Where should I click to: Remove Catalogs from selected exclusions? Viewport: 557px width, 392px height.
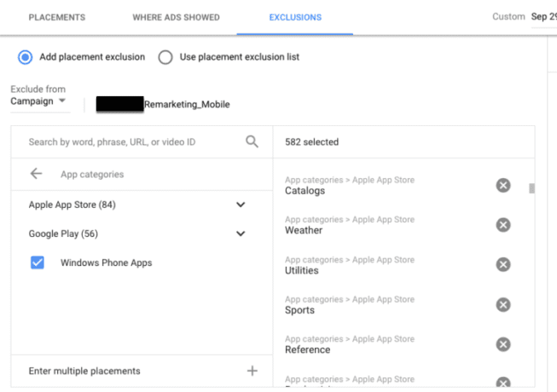click(x=503, y=185)
